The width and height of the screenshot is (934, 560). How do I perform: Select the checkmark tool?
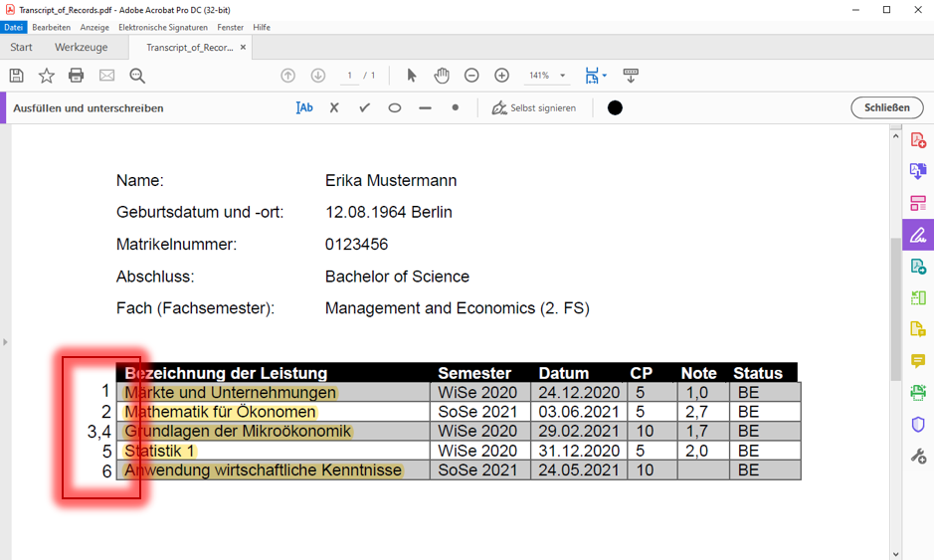click(364, 107)
